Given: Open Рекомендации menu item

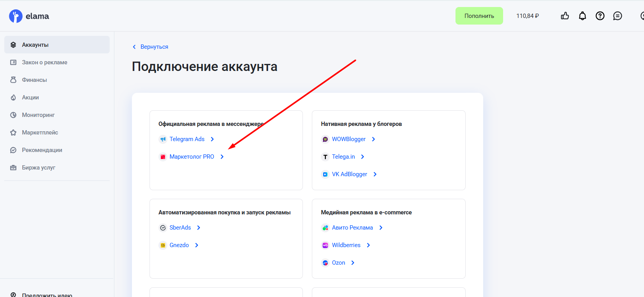Looking at the screenshot, I should click(x=57, y=150).
